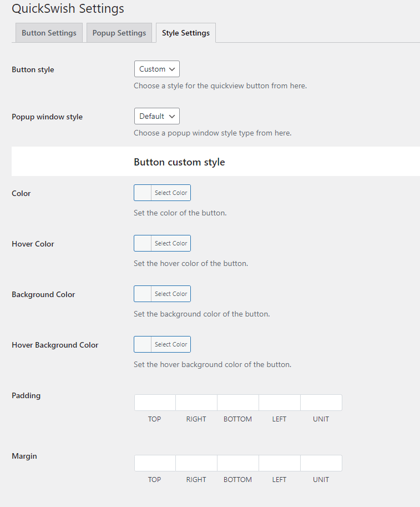Click the Hover Background Color swatch
This screenshot has width=420, height=507.
(x=143, y=344)
